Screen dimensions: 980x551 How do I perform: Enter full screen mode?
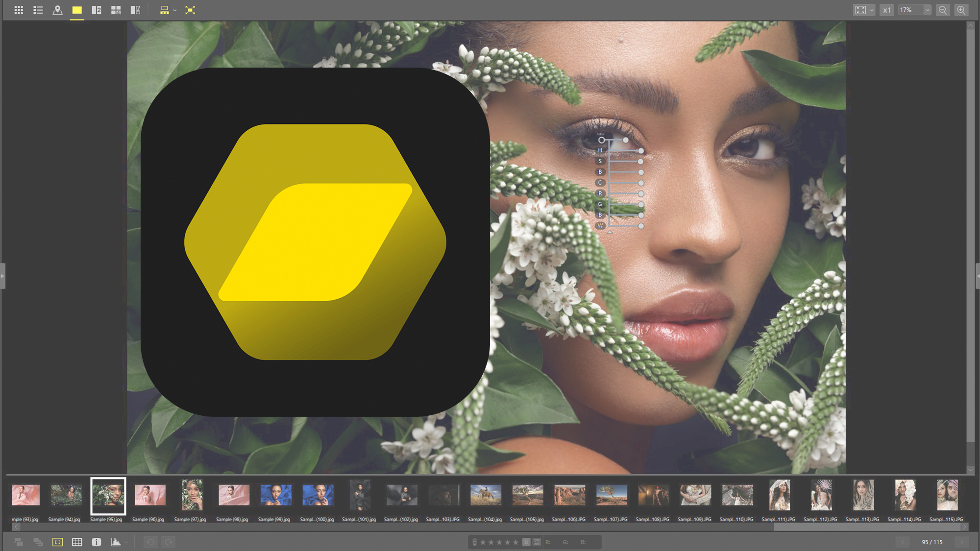190,10
